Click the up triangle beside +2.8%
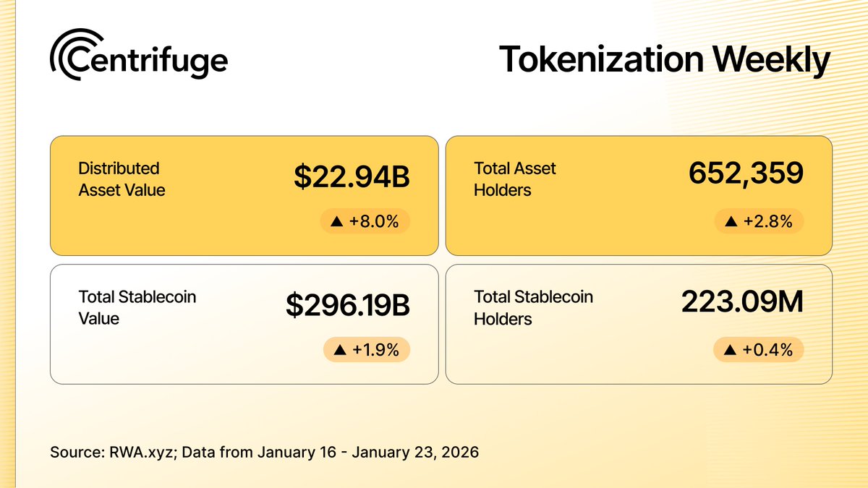This screenshot has height=488, width=868. [x=730, y=222]
